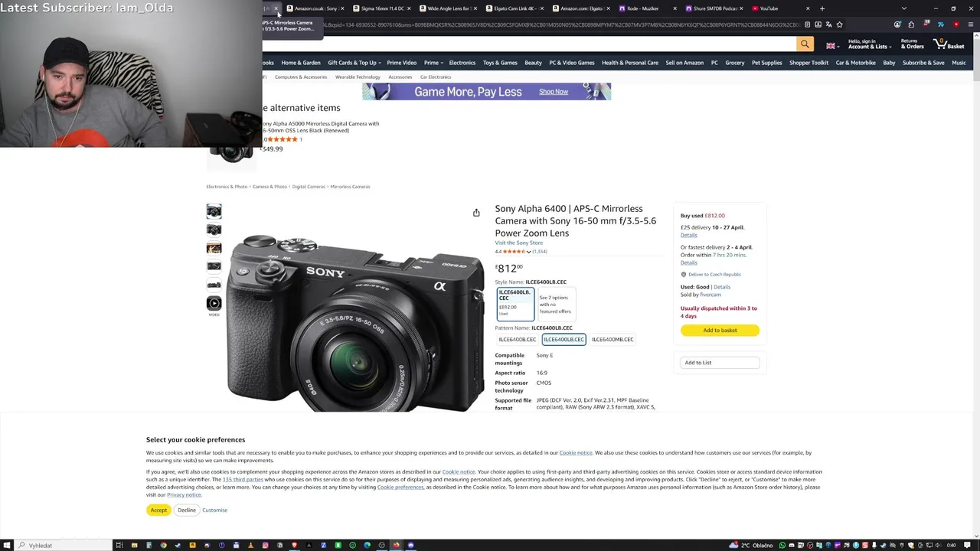Switch to the Elgato Cam Link 4K tab
The image size is (980, 551).
(x=514, y=8)
